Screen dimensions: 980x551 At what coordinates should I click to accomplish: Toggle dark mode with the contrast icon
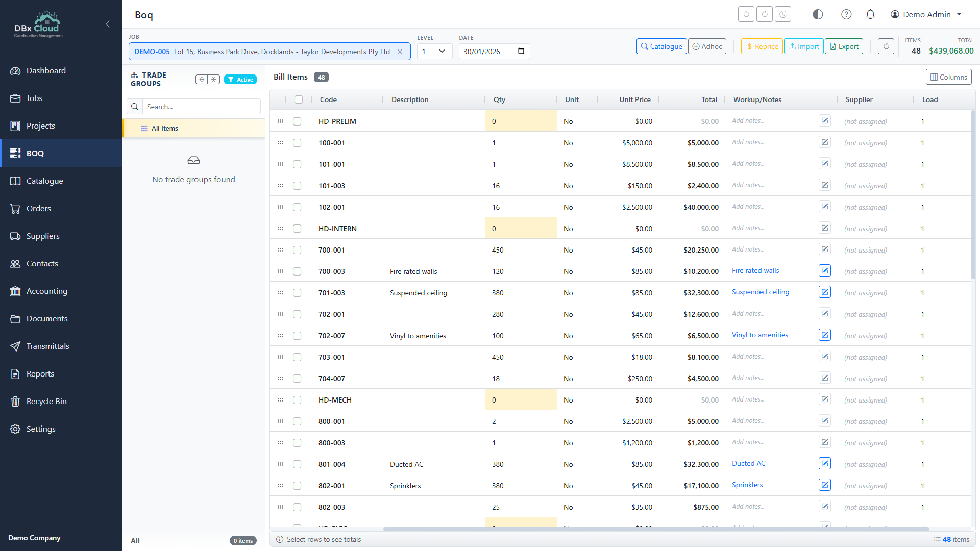[x=817, y=14]
